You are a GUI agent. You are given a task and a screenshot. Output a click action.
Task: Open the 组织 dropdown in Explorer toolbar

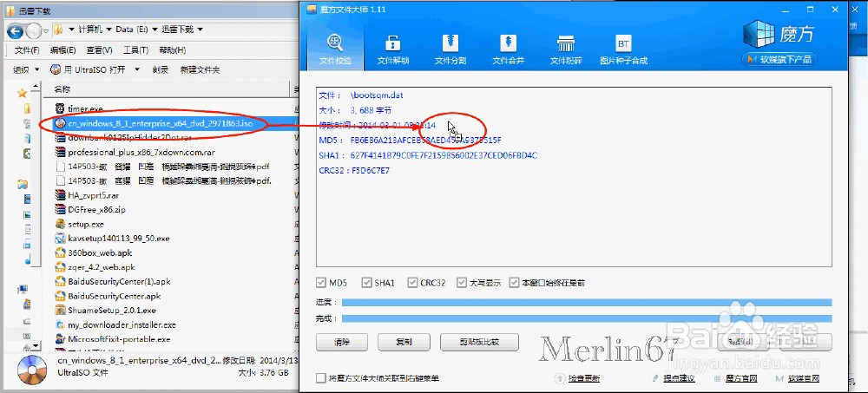tap(26, 69)
